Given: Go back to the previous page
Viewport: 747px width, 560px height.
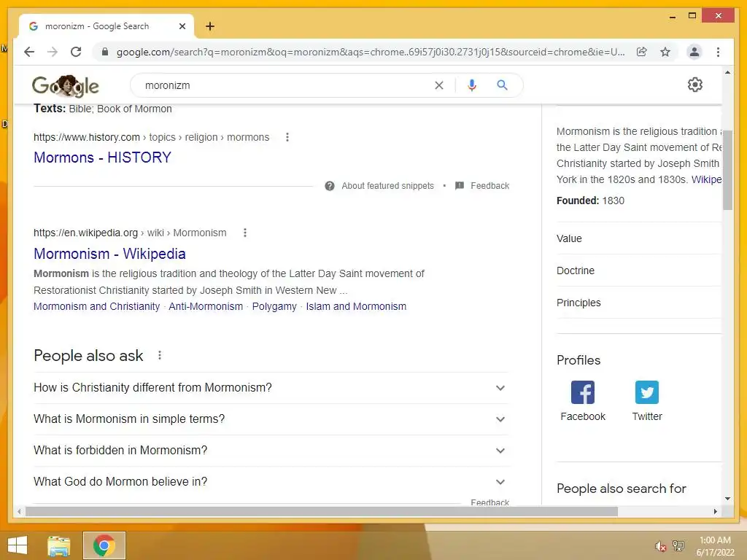Looking at the screenshot, I should click(x=29, y=52).
